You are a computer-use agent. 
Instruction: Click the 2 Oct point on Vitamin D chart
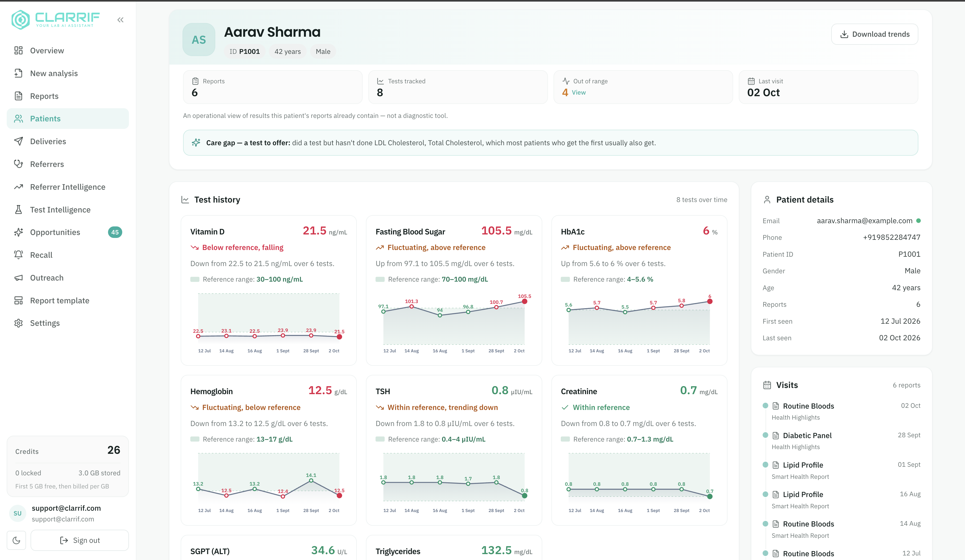(x=339, y=337)
